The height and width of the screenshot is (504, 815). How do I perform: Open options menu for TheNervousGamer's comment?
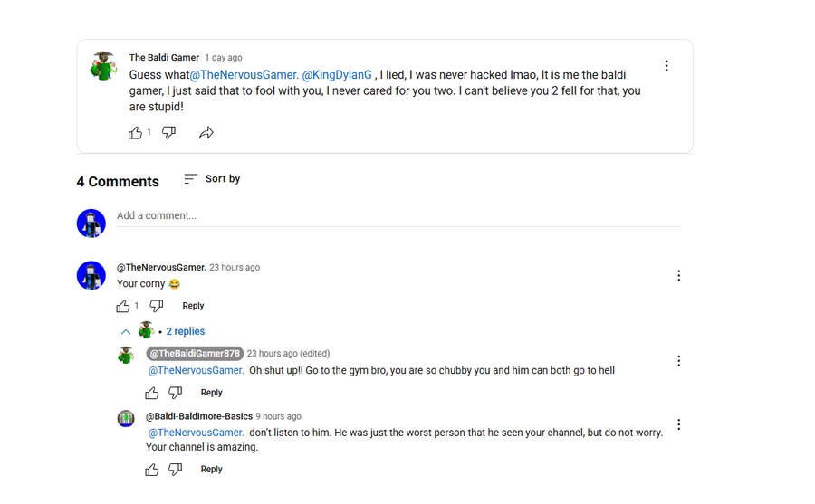(679, 276)
